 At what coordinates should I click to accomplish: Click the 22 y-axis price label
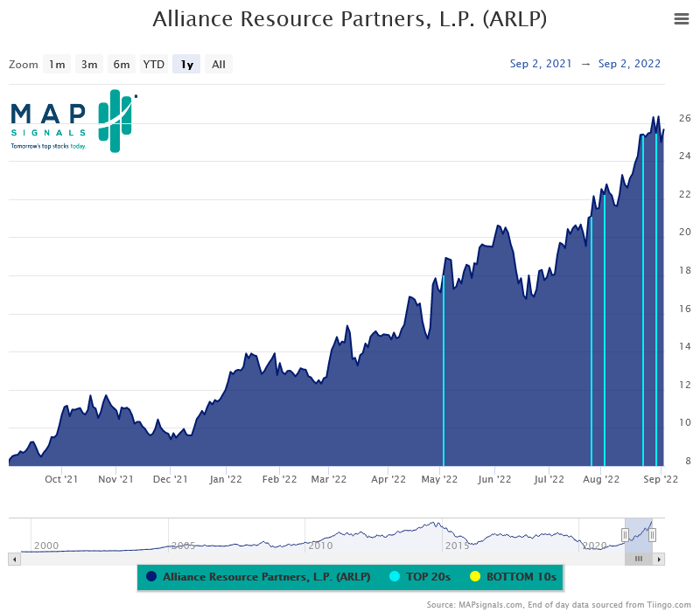(x=685, y=194)
